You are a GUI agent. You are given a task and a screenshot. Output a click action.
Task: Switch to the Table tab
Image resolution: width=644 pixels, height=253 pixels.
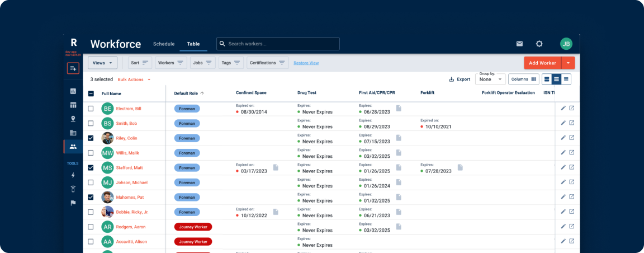click(193, 44)
